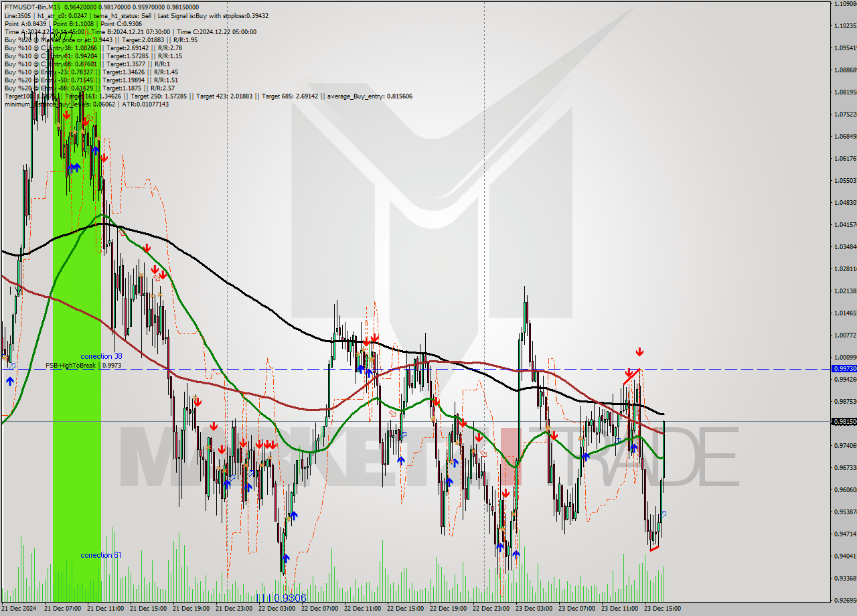Click the Target:1.3577 R/R:1 buy line
Image resolution: width=857 pixels, height=616 pixels.
coord(87,64)
